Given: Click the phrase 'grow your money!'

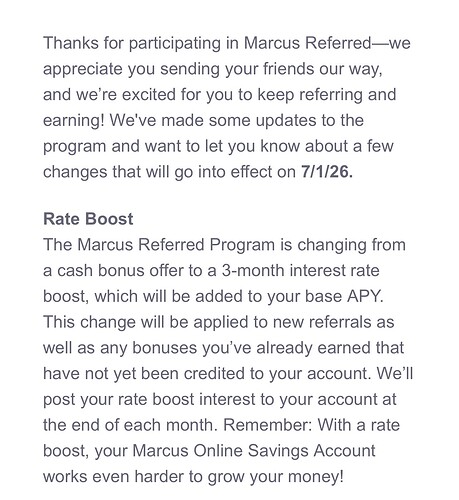Looking at the screenshot, I should (275, 477).
